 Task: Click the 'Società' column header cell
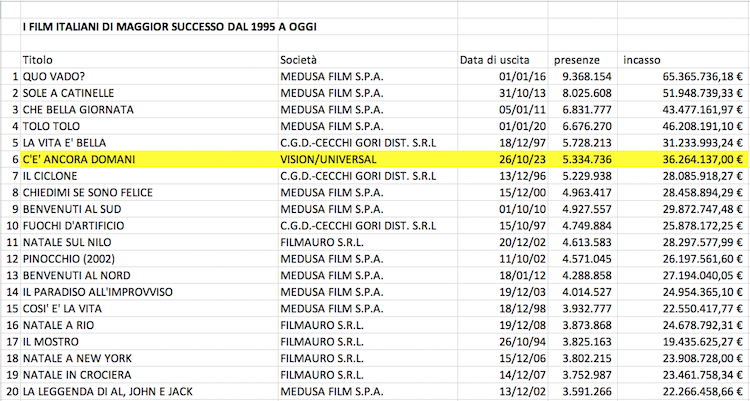(x=367, y=60)
